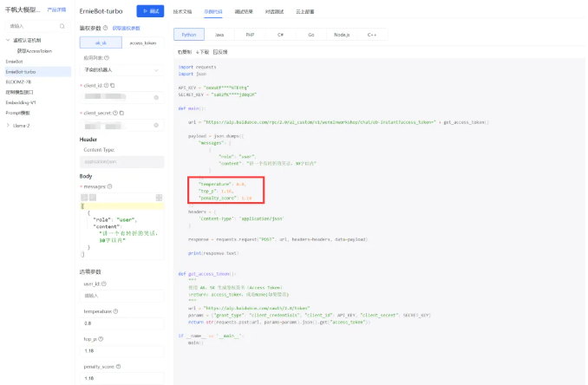Switch to the 云上部署 tab

coord(305,11)
